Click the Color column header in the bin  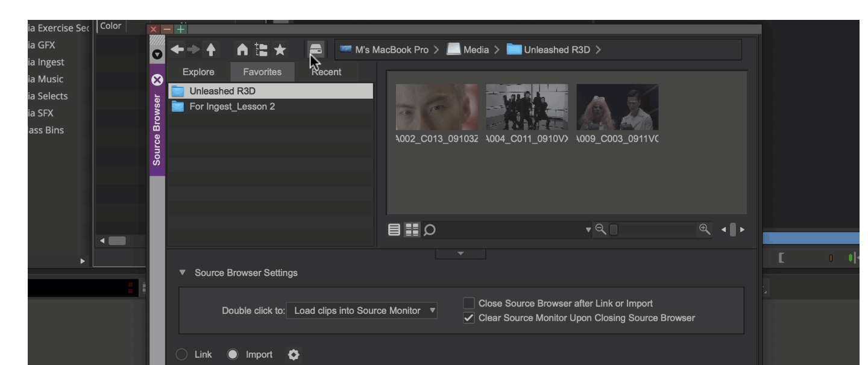pos(110,27)
